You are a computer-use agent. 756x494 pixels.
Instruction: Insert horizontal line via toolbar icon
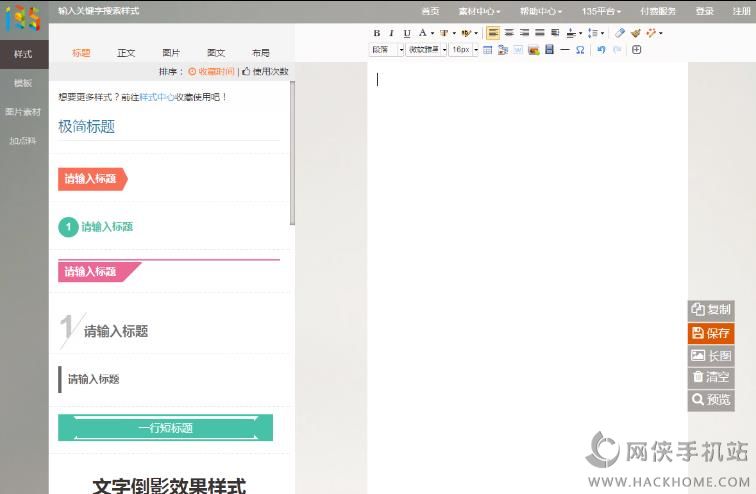click(565, 49)
